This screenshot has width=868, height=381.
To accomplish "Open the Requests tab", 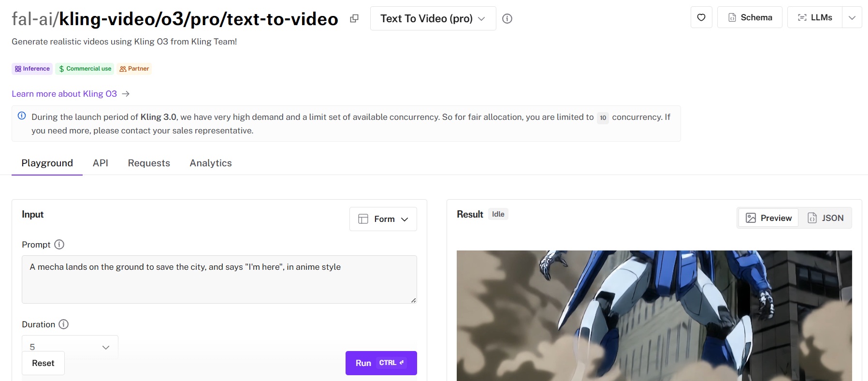I will (x=149, y=163).
